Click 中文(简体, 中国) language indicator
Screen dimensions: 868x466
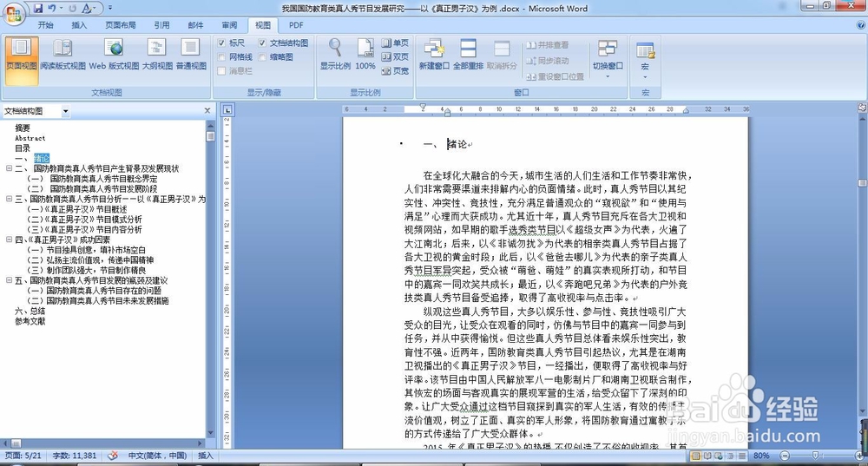click(157, 456)
